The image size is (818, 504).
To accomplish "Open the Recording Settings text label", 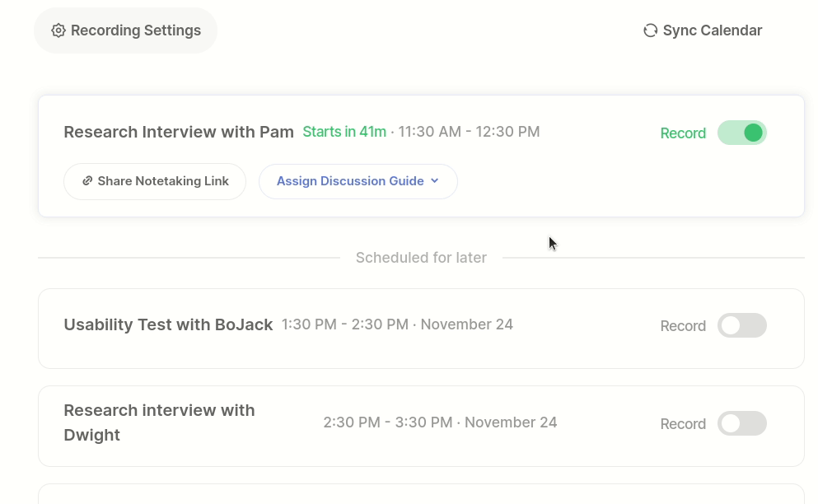I will (x=136, y=30).
